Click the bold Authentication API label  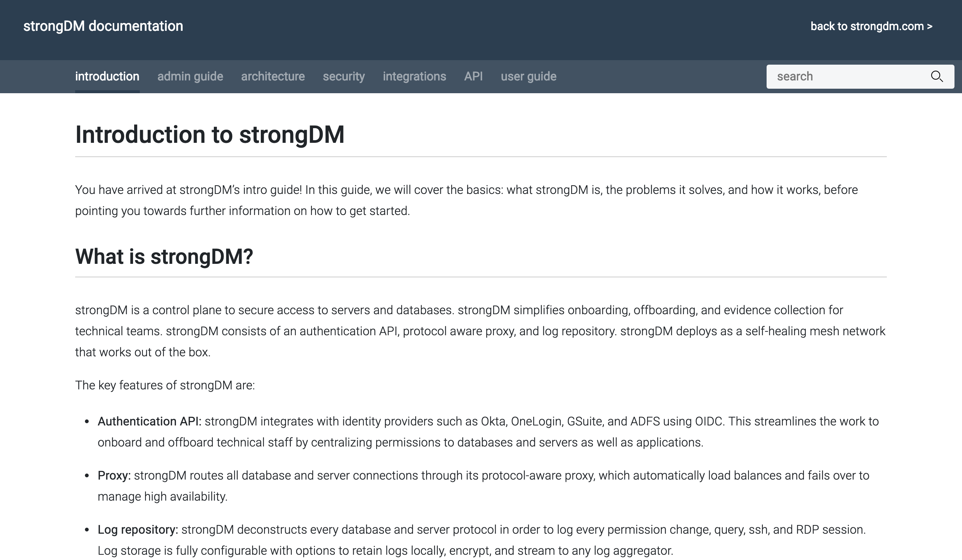(149, 421)
